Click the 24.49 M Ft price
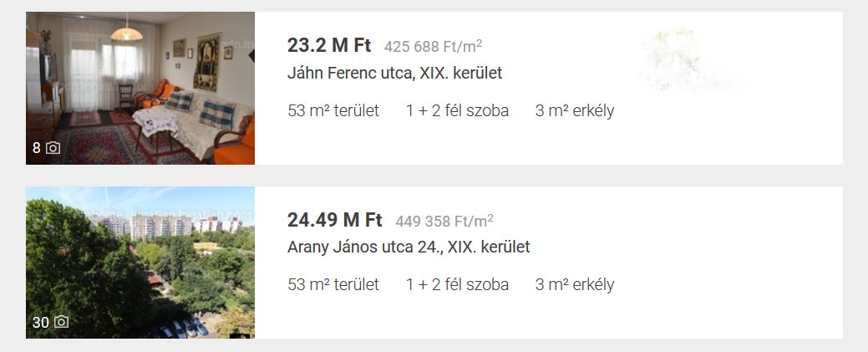Image resolution: width=868 pixels, height=352 pixels. point(334,220)
